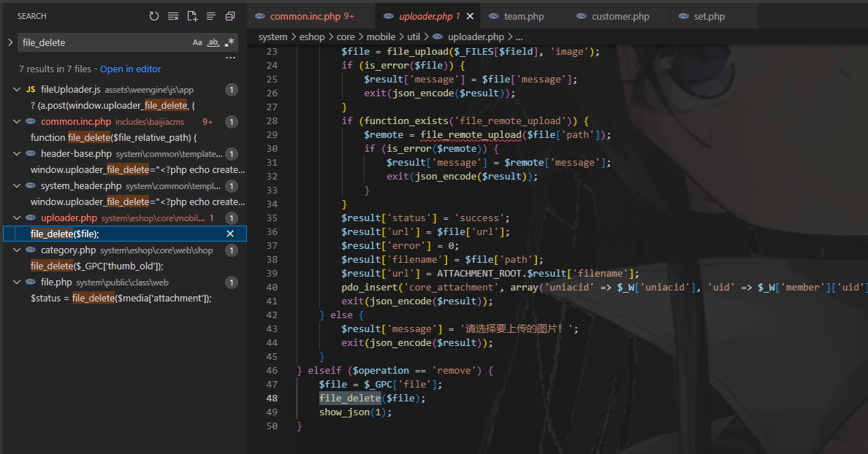Viewport: 868px width, 454px height.
Task: Collapse all search results
Action: 230,16
